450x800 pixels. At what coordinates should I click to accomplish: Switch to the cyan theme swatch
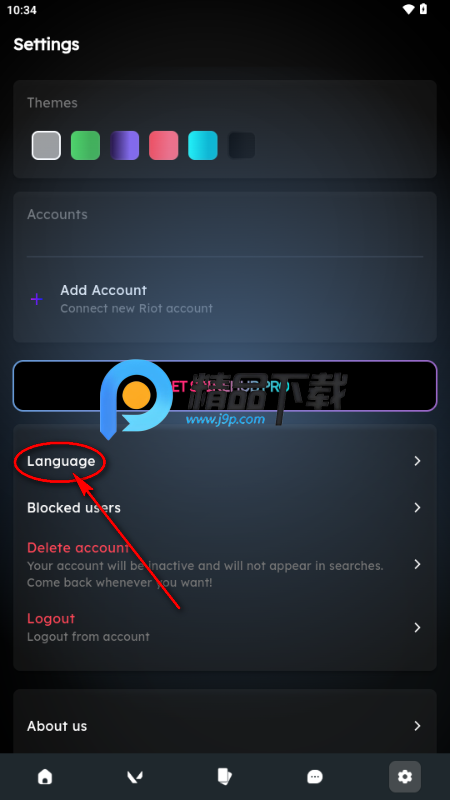click(x=203, y=145)
